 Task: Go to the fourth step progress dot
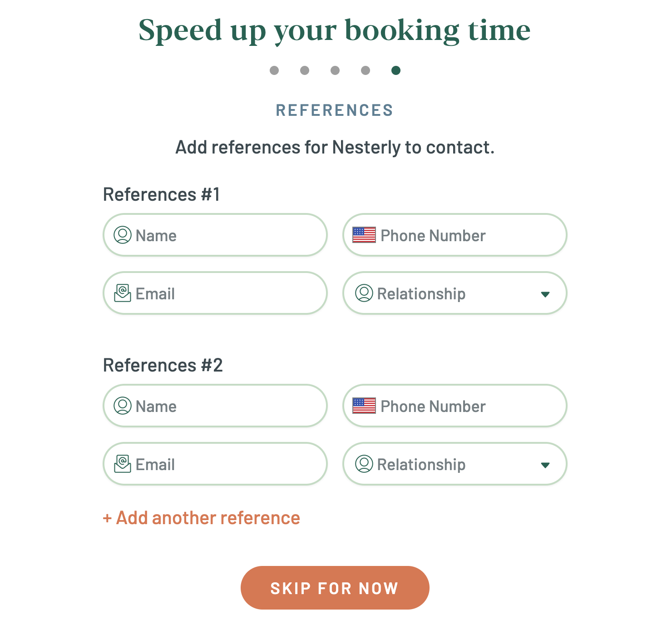coord(366,70)
